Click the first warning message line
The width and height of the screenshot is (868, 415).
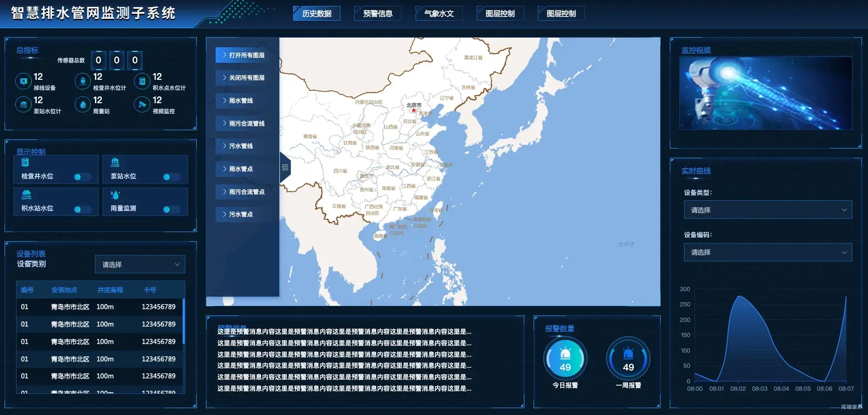(344, 332)
